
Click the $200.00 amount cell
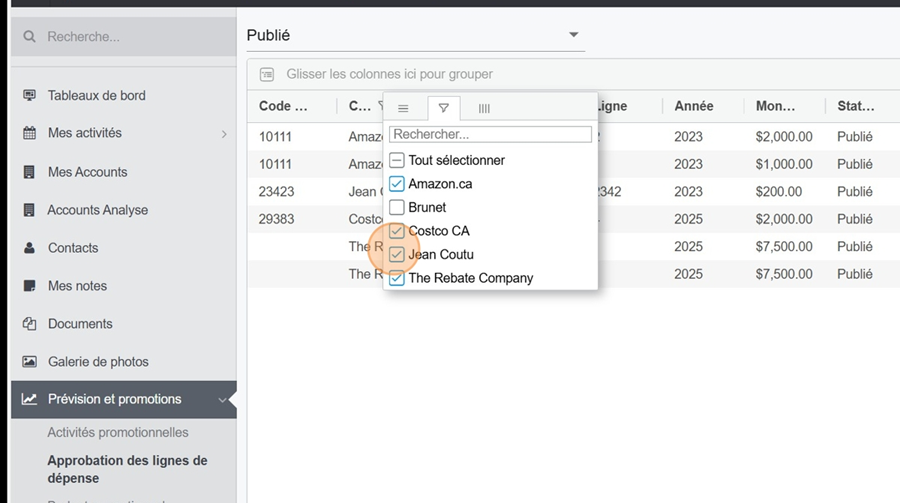pos(779,192)
